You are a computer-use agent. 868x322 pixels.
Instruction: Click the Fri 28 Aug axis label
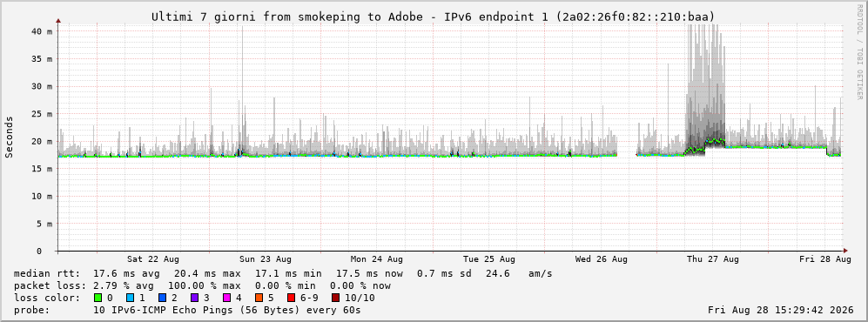[x=825, y=259]
